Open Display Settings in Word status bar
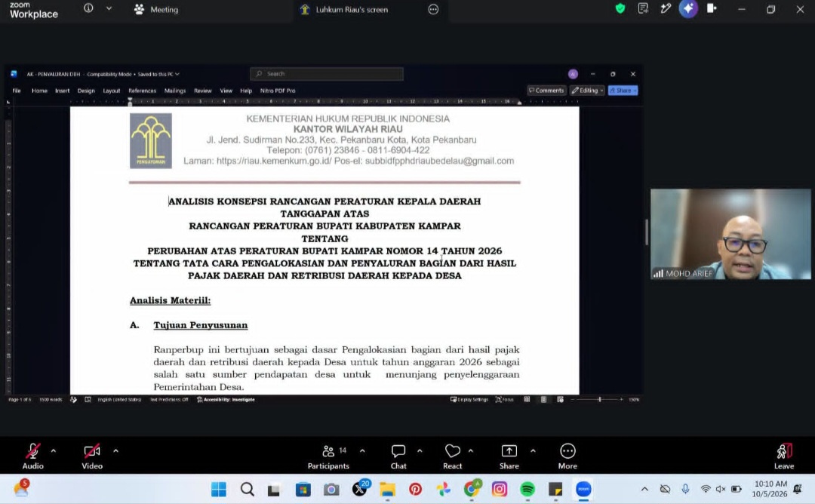815x504 pixels. point(469,400)
